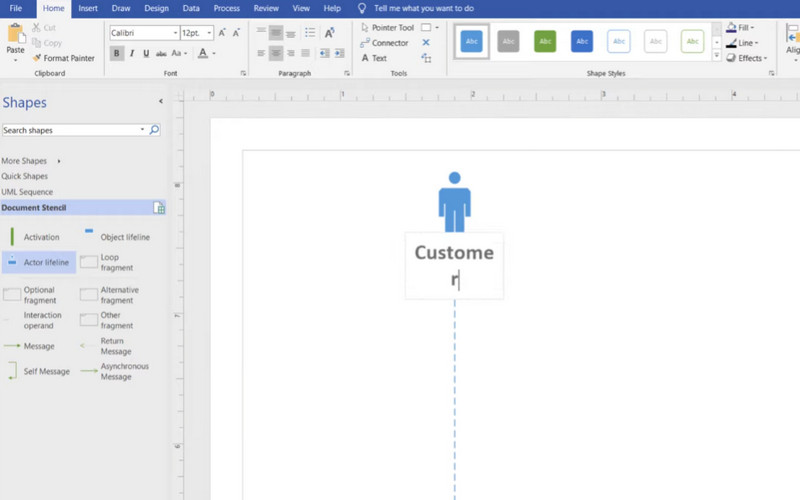
Task: Decrease paragraph indent
Action: (x=324, y=53)
